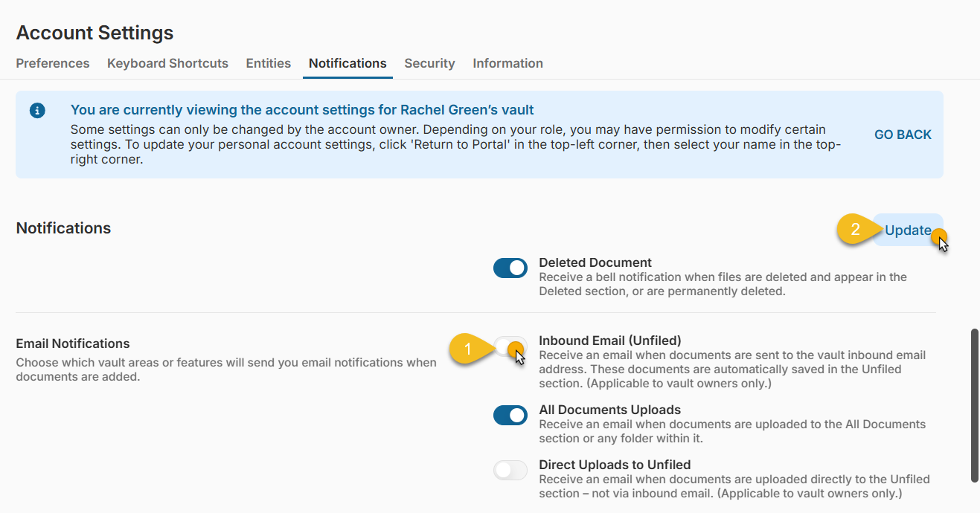Click the Account Settings heading
This screenshot has height=513, width=980.
click(95, 33)
